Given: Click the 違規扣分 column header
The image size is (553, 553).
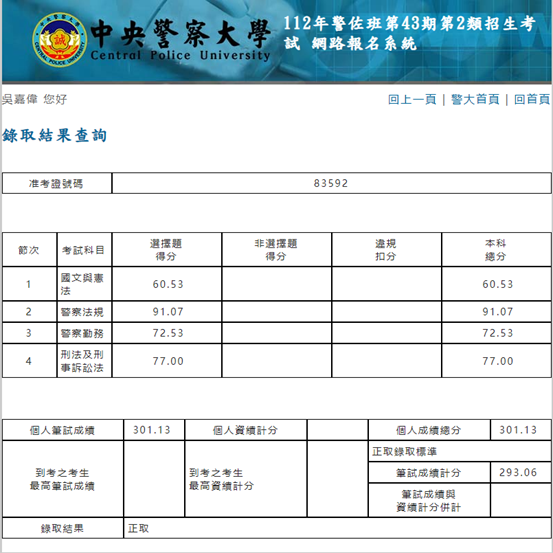Looking at the screenshot, I should [386, 250].
